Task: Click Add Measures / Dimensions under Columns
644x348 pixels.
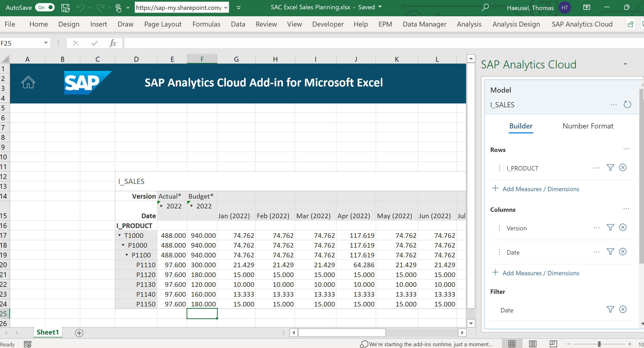Action: pyautogui.click(x=536, y=273)
